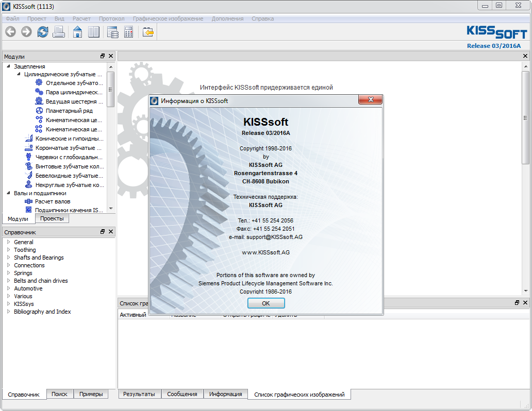Select the second Кинематическая це… module icon
Image resolution: width=532 pixels, height=411 pixels.
pos(39,129)
